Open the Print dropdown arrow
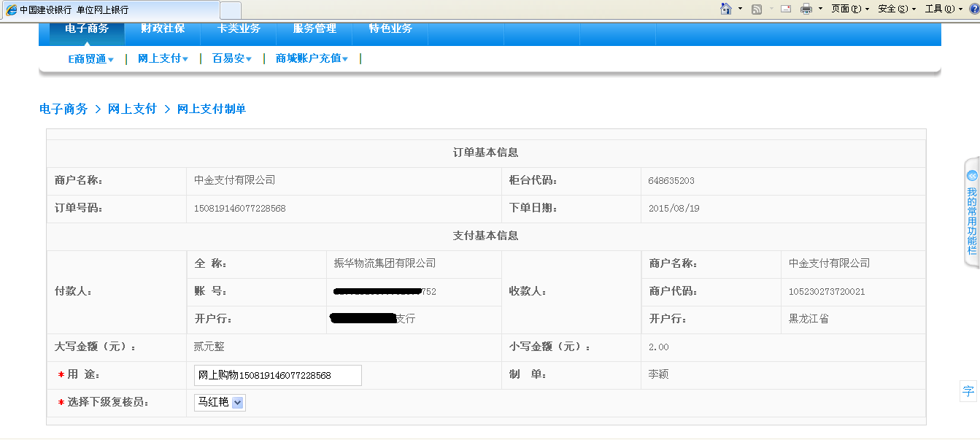Image resolution: width=980 pixels, height=440 pixels. pyautogui.click(x=820, y=9)
